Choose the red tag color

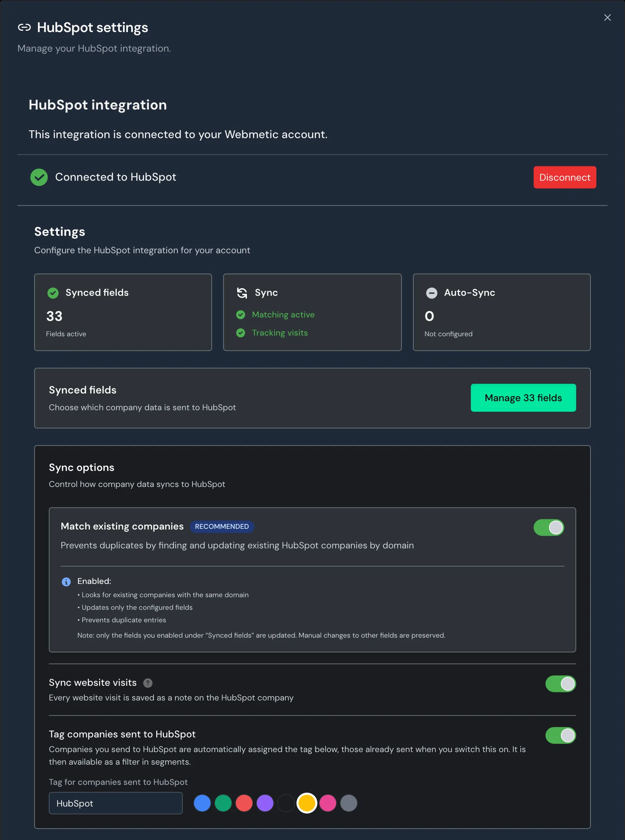click(x=244, y=803)
